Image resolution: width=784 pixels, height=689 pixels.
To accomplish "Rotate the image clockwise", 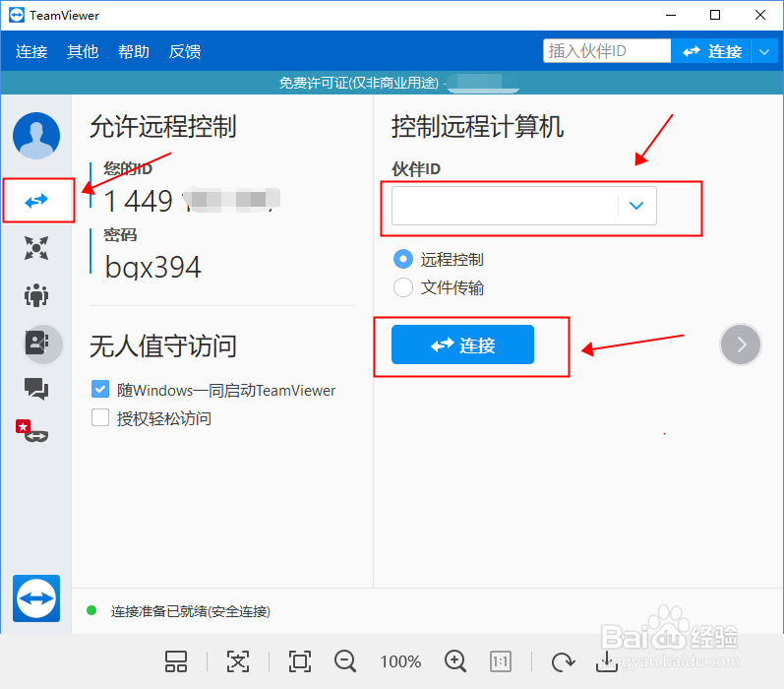I will 563,662.
